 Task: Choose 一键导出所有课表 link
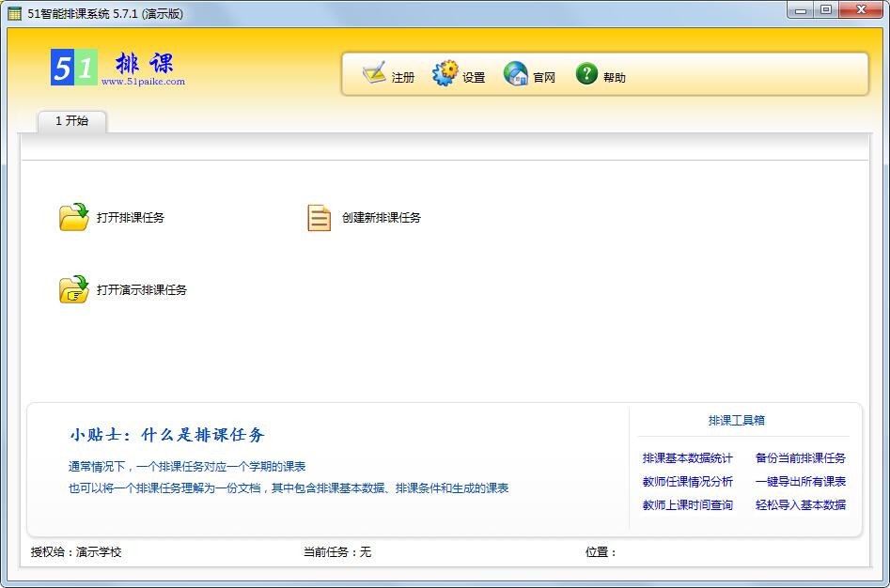[800, 482]
